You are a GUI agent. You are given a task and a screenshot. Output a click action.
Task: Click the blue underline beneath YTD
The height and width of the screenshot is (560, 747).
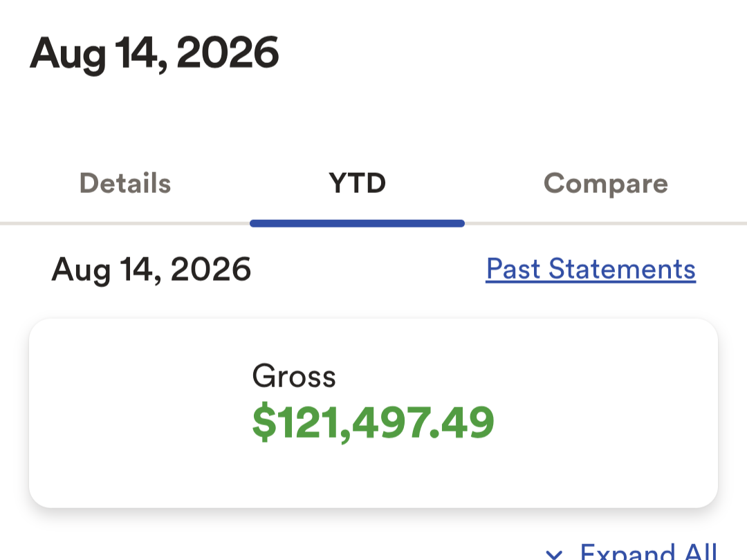click(358, 223)
